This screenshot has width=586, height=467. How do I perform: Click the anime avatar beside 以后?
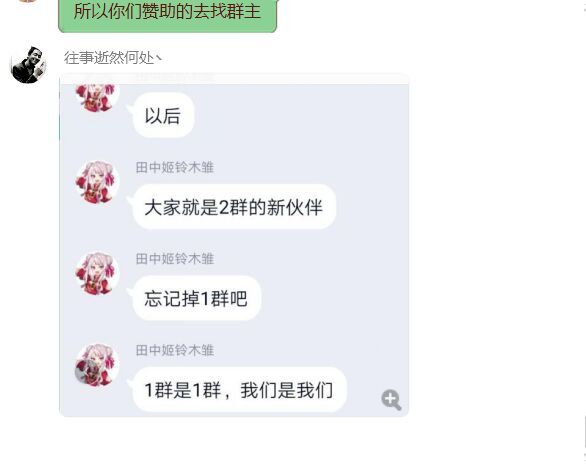pyautogui.click(x=97, y=98)
